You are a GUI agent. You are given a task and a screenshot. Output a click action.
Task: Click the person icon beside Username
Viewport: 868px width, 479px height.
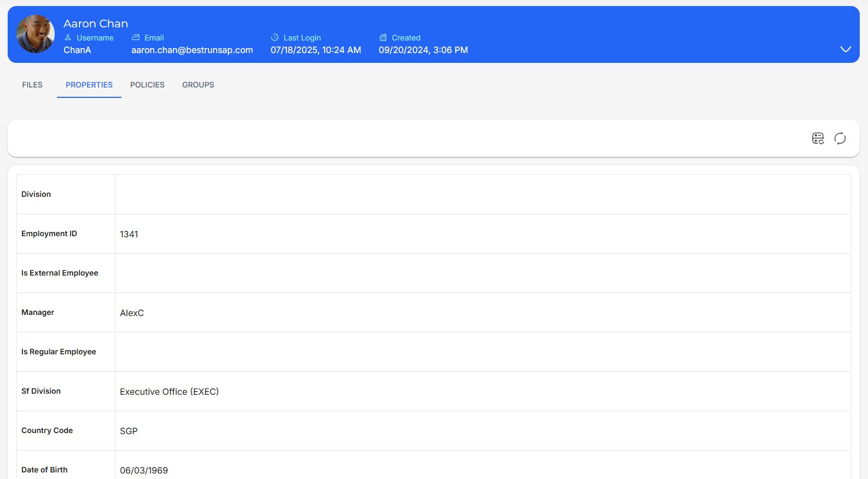pos(68,38)
